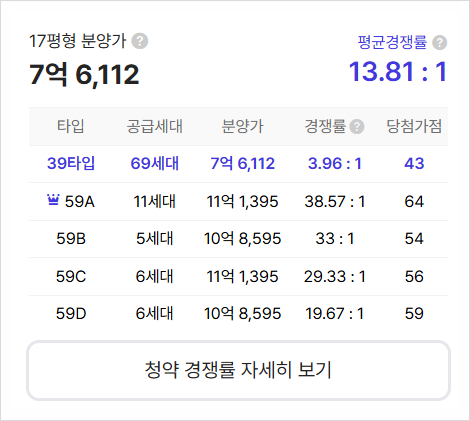
Task: Select the 59D type row
Action: tap(238, 314)
